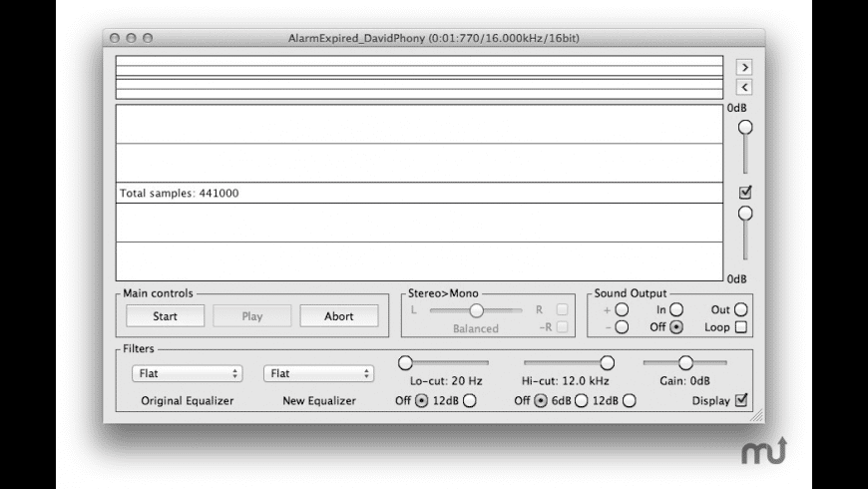The width and height of the screenshot is (868, 489).
Task: Click the Hi-cut frequency slider handle
Action: (x=606, y=361)
